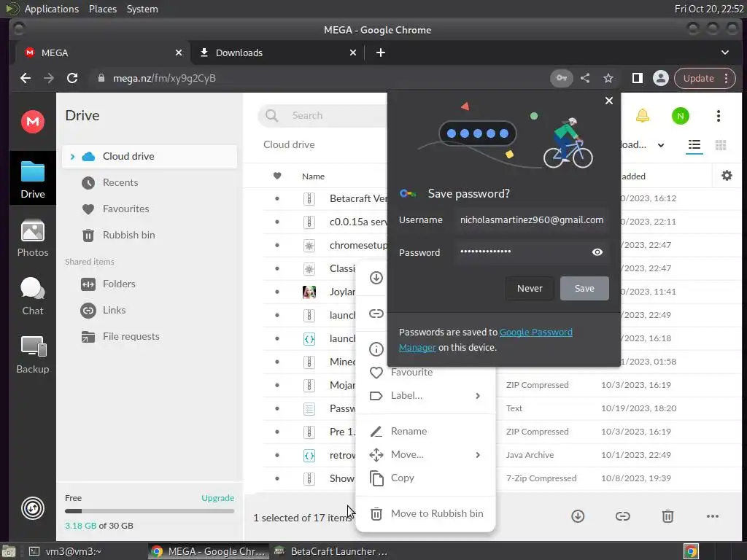Go back to previous page

(x=26, y=78)
